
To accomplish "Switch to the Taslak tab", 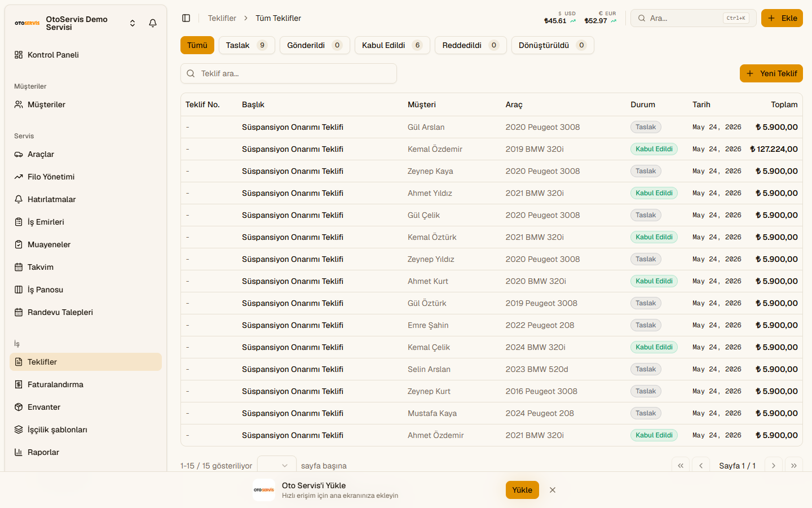I will pyautogui.click(x=247, y=45).
